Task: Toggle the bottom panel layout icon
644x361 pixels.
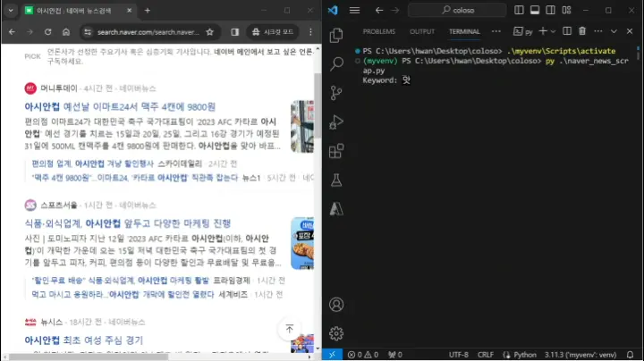Action: (535, 10)
